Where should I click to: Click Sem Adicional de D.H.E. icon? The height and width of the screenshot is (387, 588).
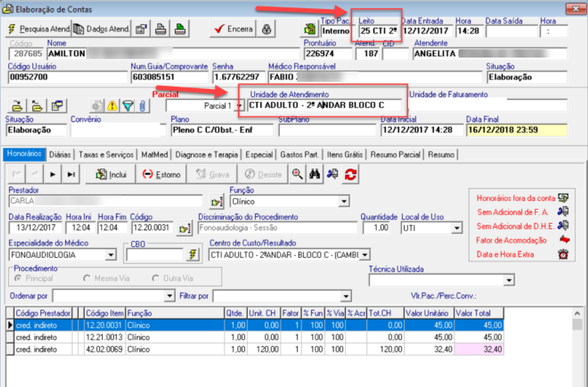563,225
